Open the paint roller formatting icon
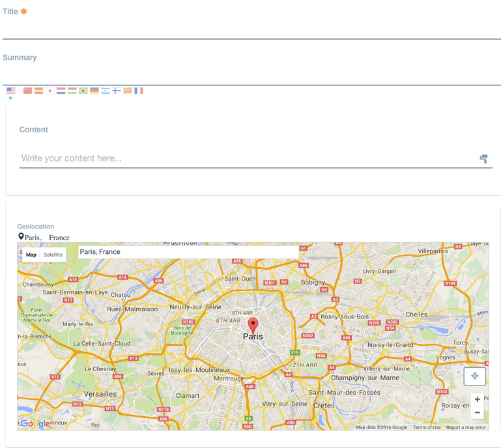 (484, 159)
